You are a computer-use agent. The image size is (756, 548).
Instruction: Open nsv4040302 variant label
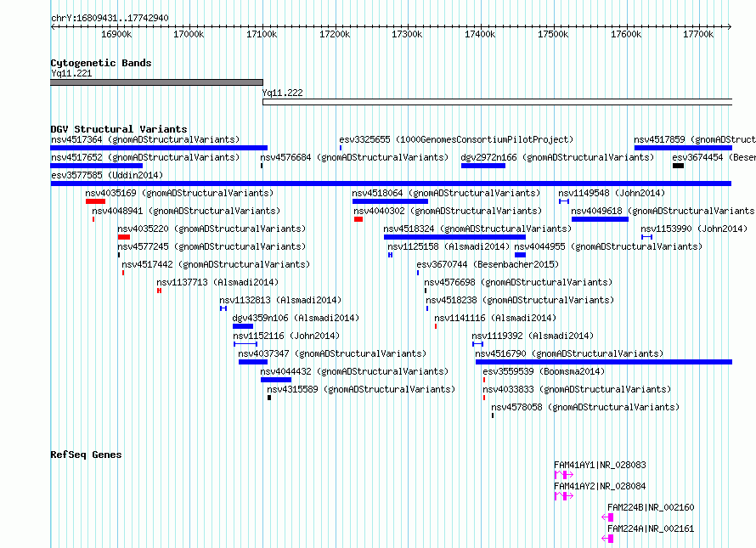(x=448, y=211)
